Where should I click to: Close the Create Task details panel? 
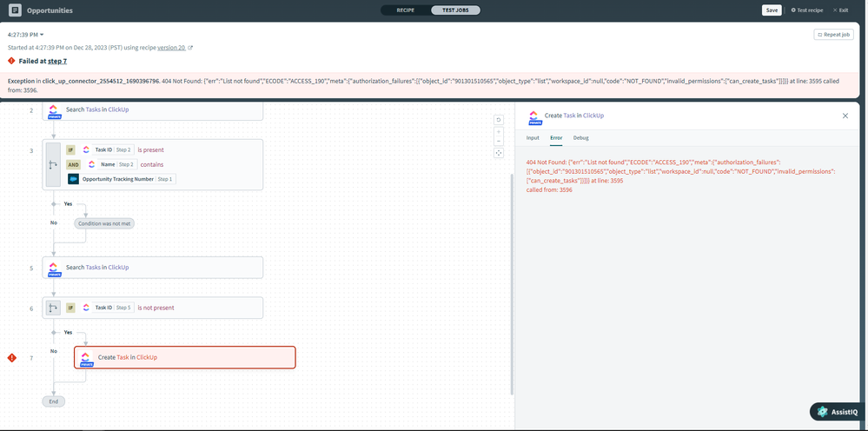(845, 116)
